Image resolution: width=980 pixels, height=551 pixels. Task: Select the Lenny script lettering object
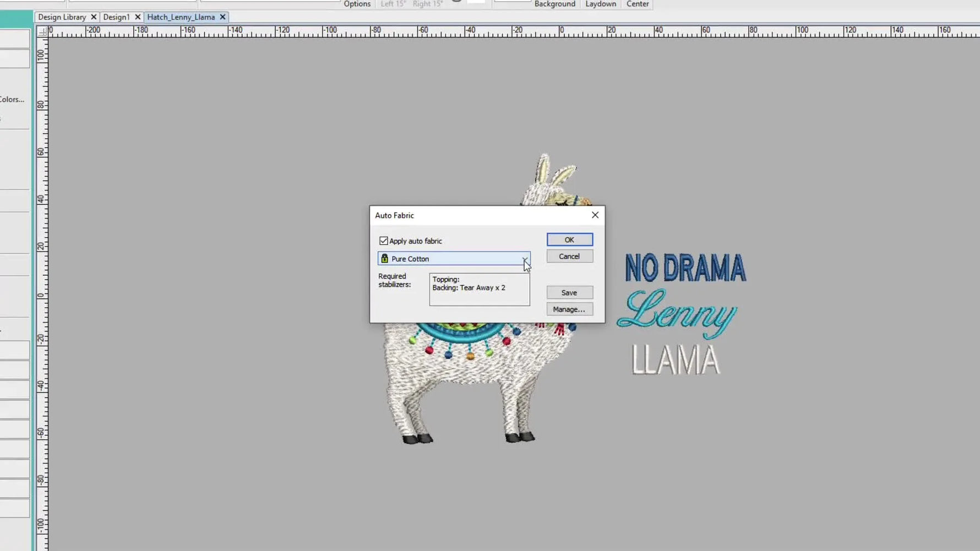pyautogui.click(x=677, y=313)
